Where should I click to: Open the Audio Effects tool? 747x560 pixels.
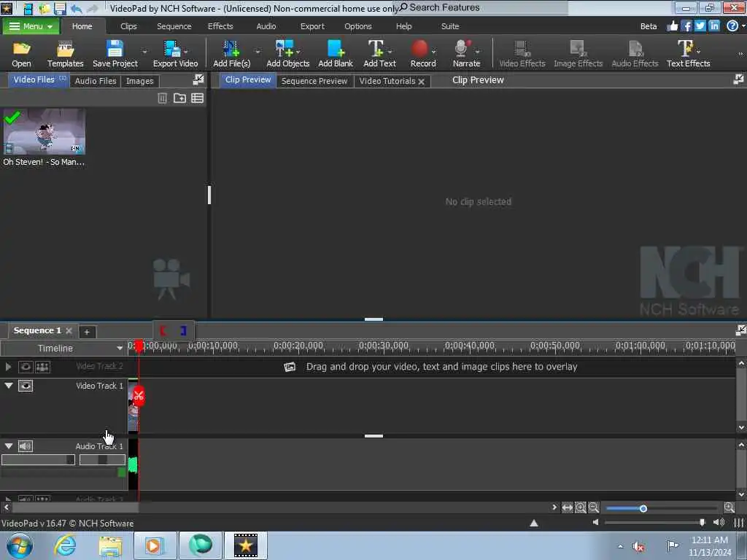pos(635,54)
